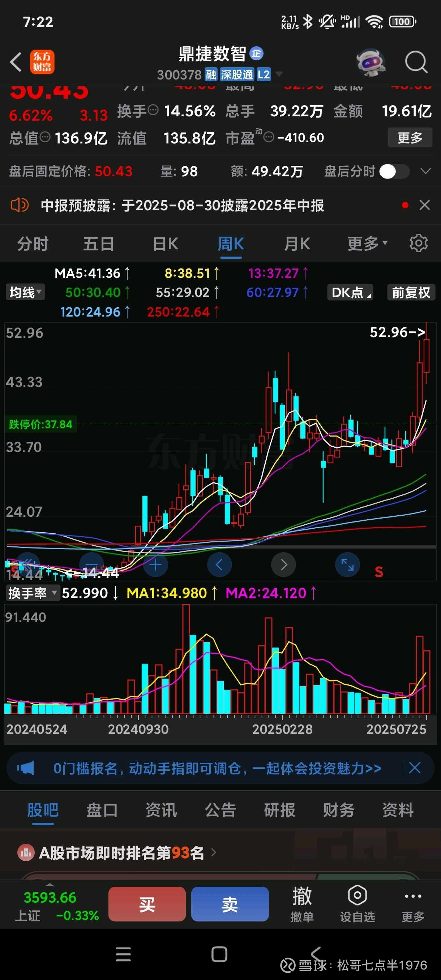Open A股市场即时排名第93名 ranking
The height and width of the screenshot is (980, 441).
122,853
